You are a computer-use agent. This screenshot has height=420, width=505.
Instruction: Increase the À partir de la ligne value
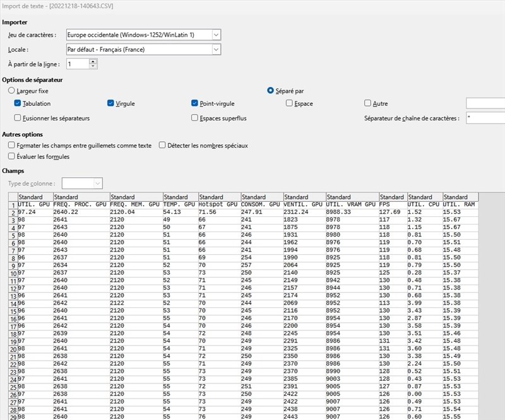[x=93, y=61]
